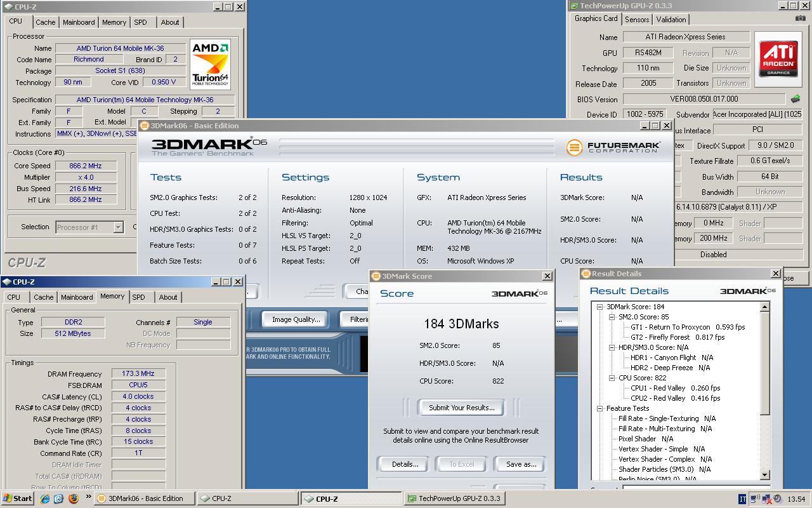Open the Processor #1 selection dropdown
Image resolution: width=812 pixels, height=508 pixels.
[118, 227]
